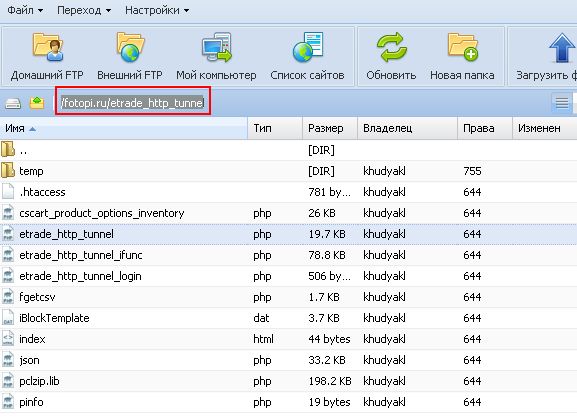This screenshot has height=418, width=577.
Task: Click the list view icon at right
Action: coord(562,103)
